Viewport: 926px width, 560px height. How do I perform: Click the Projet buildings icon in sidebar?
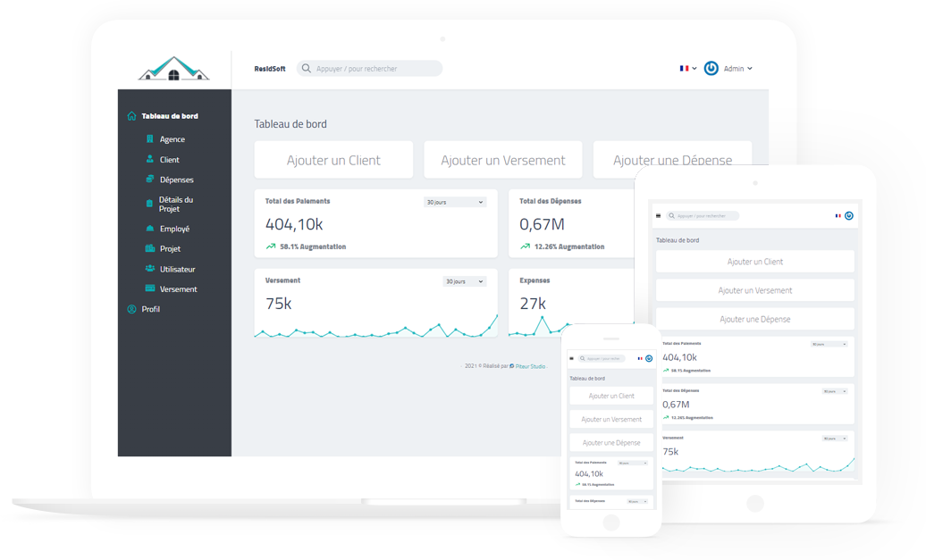(150, 248)
